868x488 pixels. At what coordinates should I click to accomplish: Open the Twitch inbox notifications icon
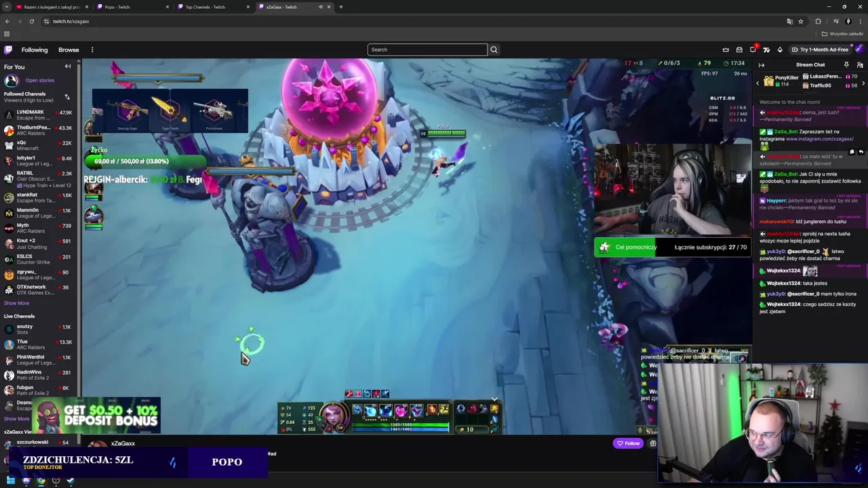[739, 49]
